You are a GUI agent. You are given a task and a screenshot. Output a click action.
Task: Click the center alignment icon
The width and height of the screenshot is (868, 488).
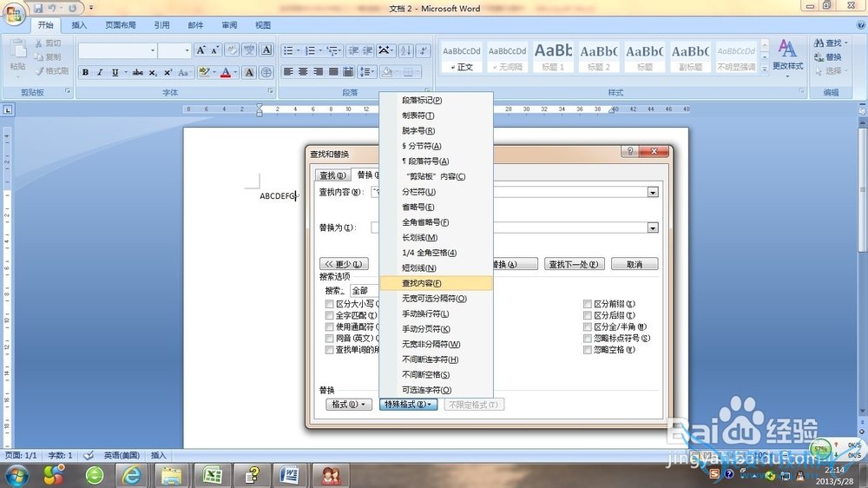[x=303, y=72]
